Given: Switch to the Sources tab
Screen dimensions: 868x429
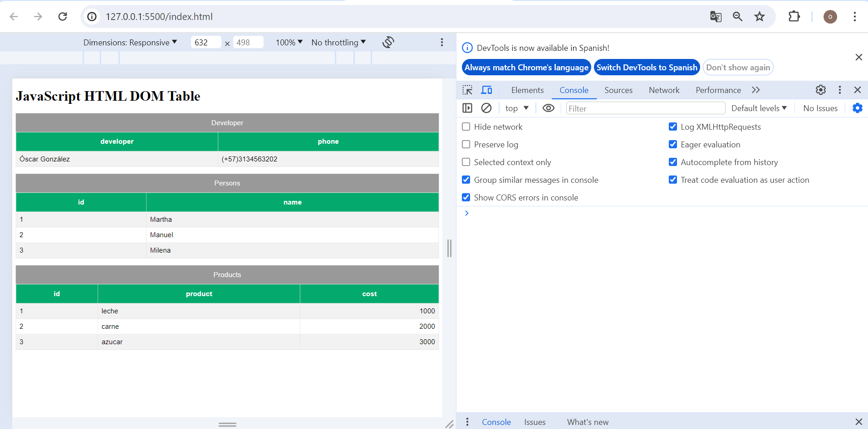Looking at the screenshot, I should (x=618, y=90).
